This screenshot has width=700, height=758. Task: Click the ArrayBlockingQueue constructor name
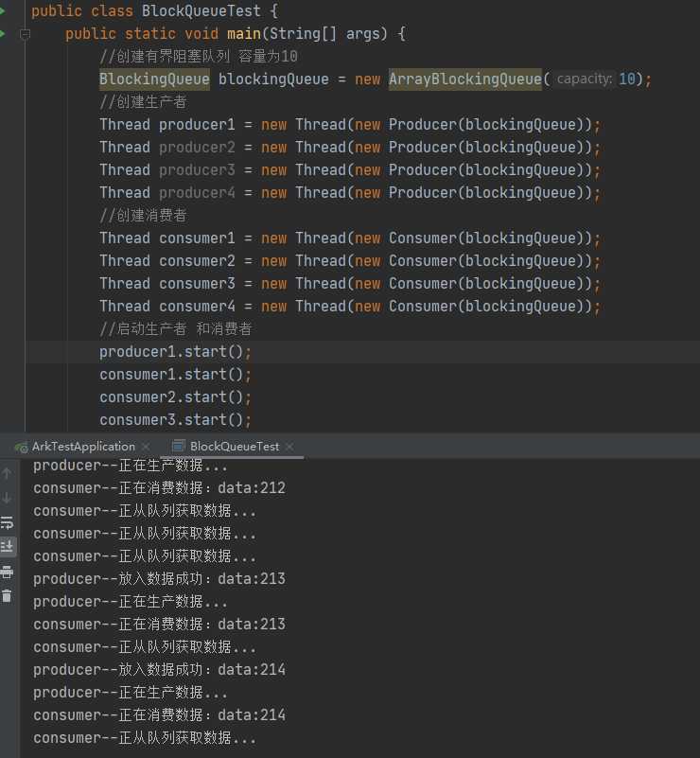(465, 79)
